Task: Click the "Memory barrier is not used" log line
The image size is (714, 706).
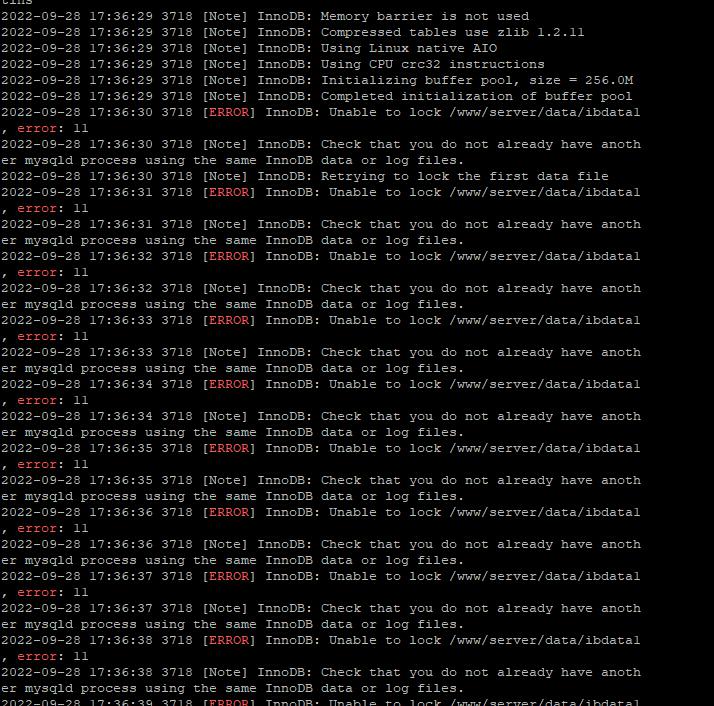Action: tap(265, 16)
